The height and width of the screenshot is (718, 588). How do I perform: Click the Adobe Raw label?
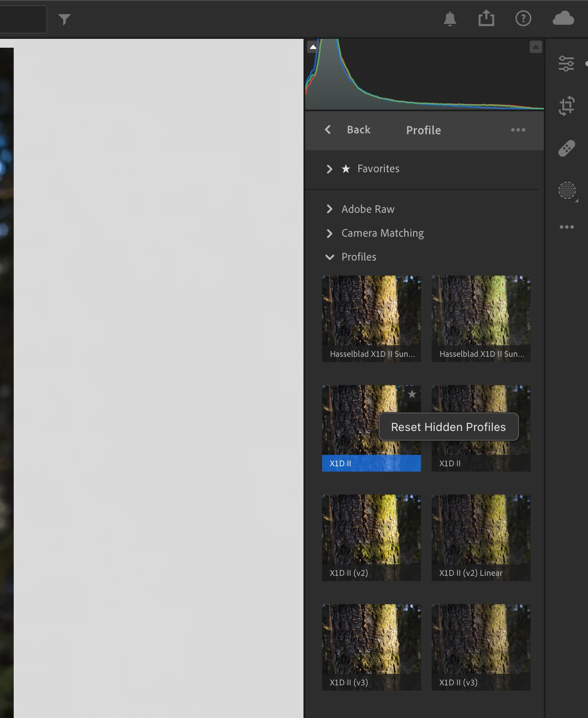click(x=368, y=209)
